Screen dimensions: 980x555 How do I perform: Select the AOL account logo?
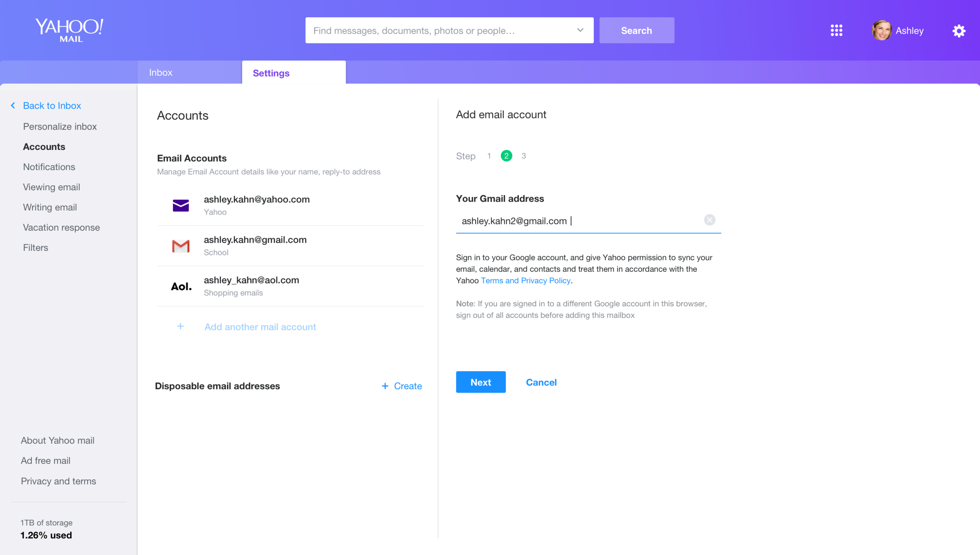coord(181,286)
